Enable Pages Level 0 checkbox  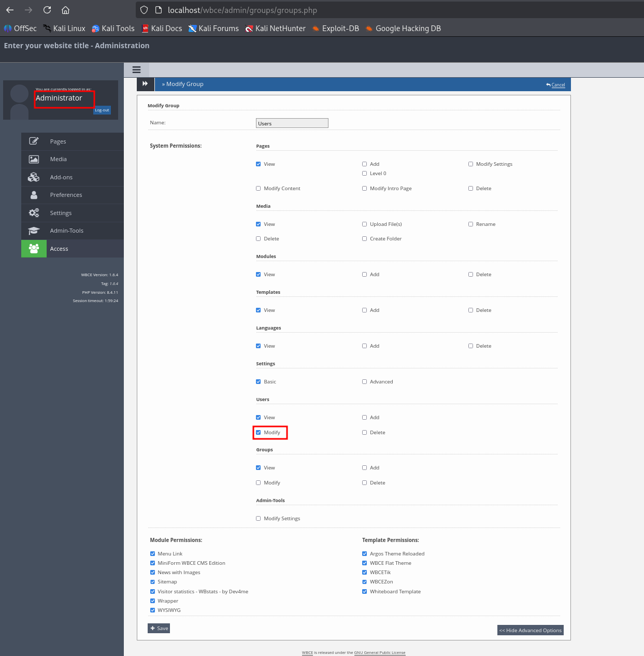tap(364, 173)
